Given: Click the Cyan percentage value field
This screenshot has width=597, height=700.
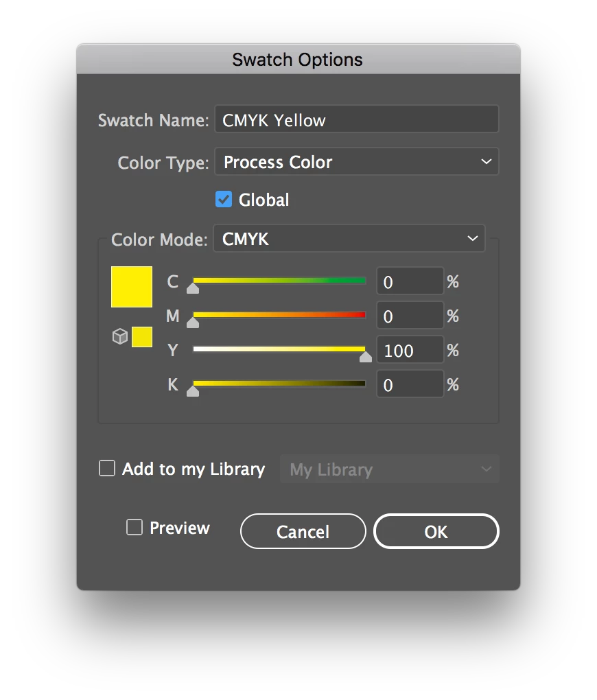Looking at the screenshot, I should coord(410,281).
